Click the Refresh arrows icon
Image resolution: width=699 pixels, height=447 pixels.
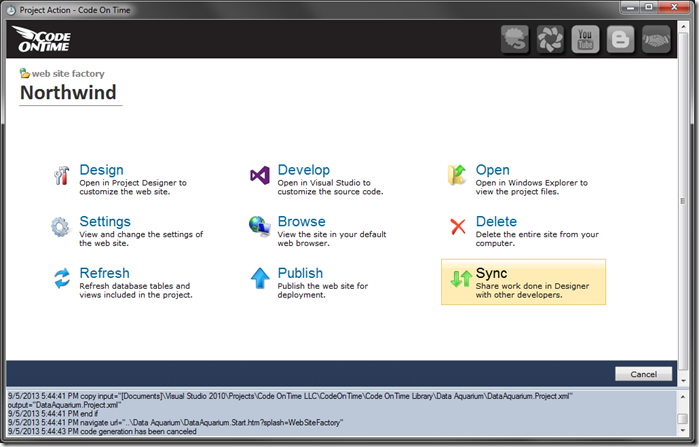pyautogui.click(x=62, y=278)
